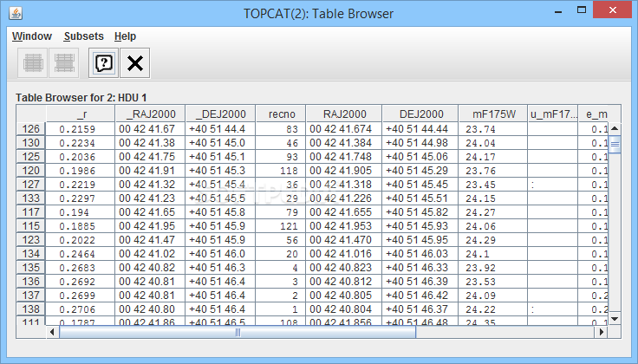Select row header 130
This screenshot has height=364, width=638.
pos(31,143)
